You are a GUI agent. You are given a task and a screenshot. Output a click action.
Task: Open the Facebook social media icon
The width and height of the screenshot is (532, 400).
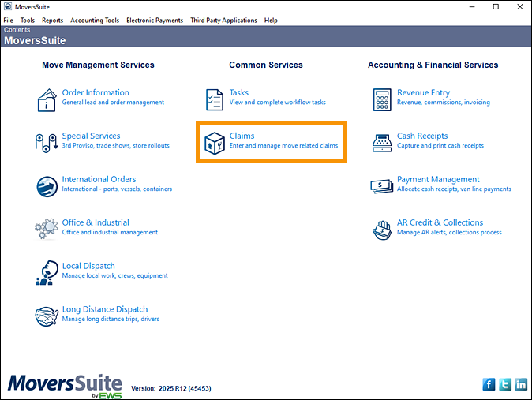click(489, 384)
